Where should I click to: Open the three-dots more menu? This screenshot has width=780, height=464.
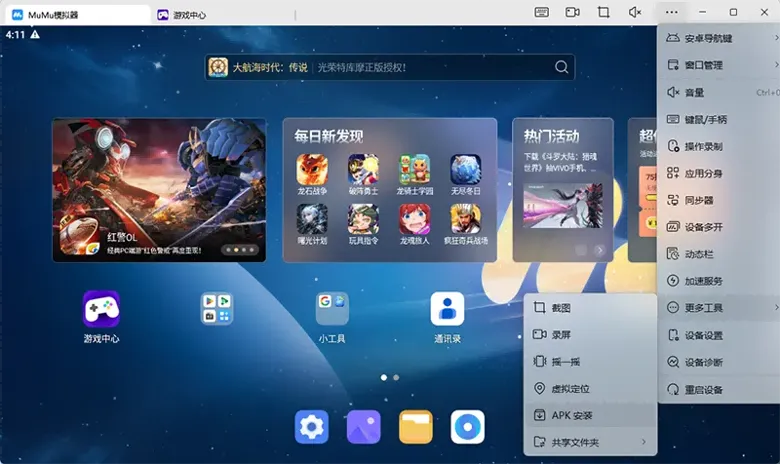click(x=671, y=13)
